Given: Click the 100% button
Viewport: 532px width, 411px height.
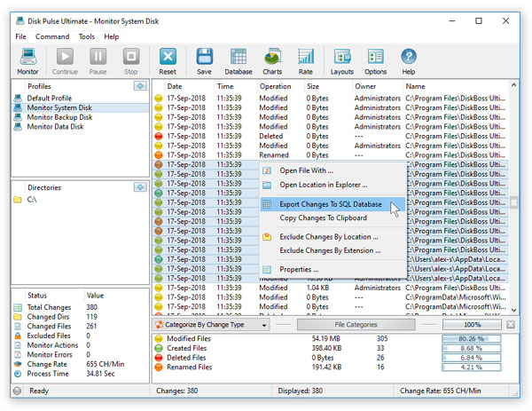Looking at the screenshot, I should (x=472, y=325).
